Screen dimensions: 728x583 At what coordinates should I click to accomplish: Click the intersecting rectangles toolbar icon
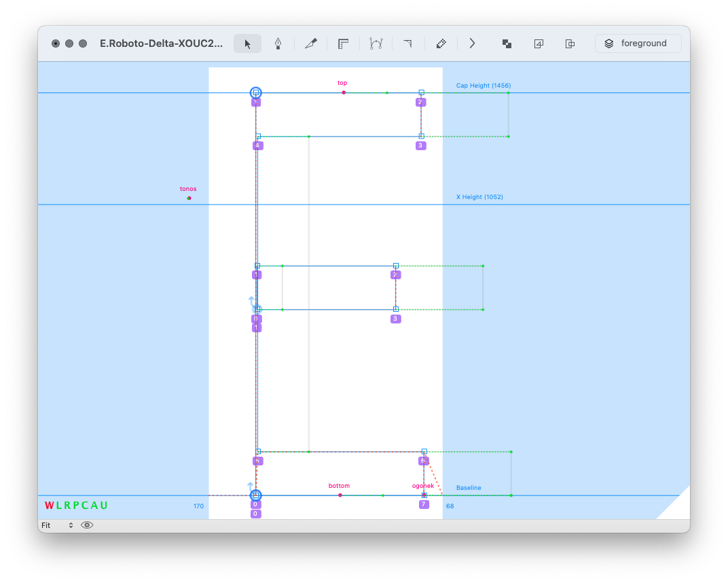coord(570,43)
